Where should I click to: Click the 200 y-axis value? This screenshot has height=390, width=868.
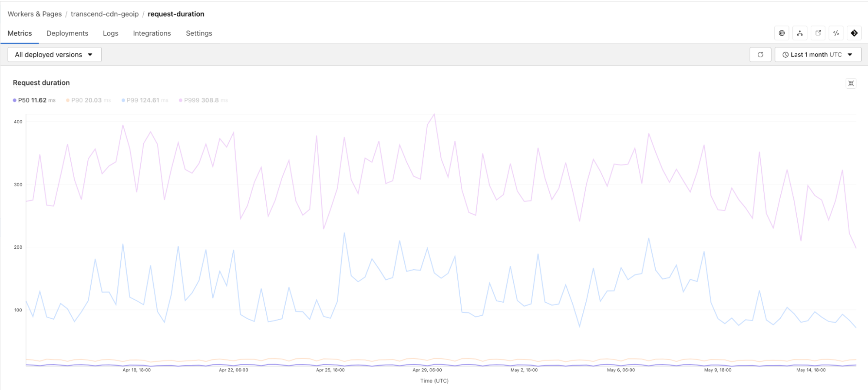[18, 247]
